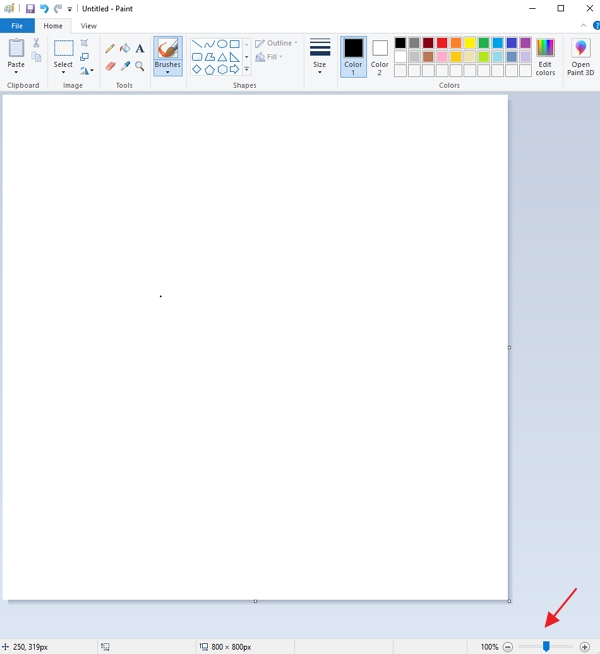Click the zoom slider thumb

(x=546, y=646)
